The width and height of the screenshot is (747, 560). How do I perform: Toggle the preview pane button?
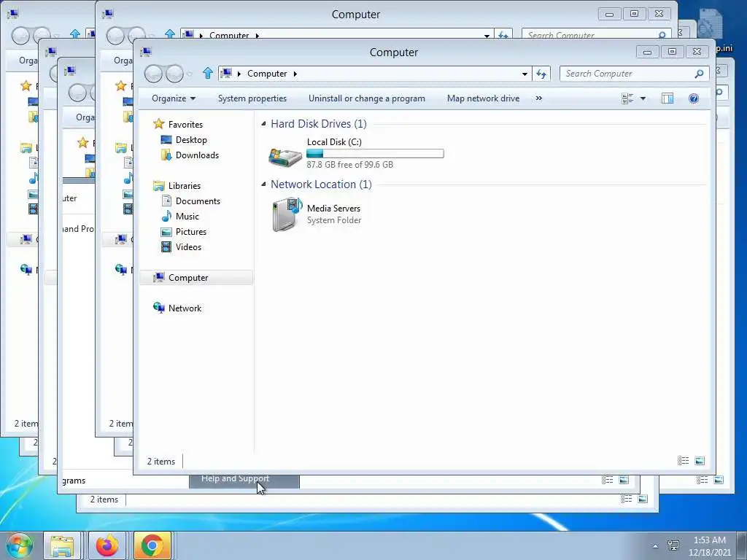(667, 98)
